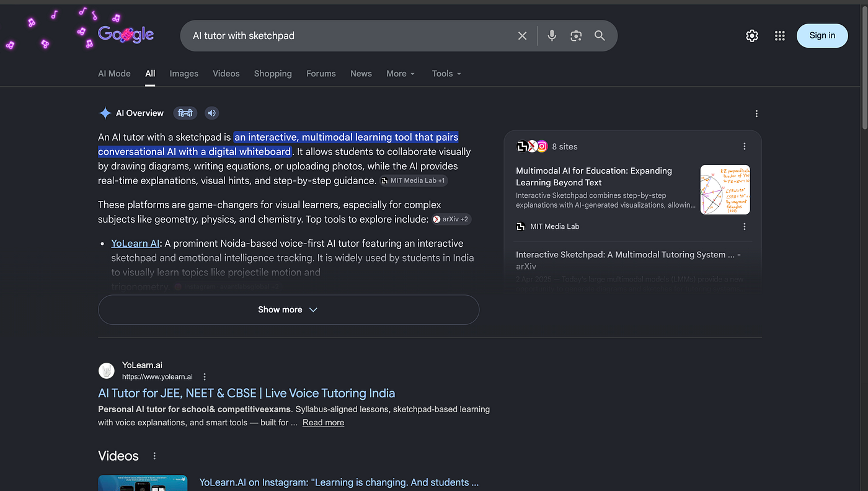The height and width of the screenshot is (491, 868).
Task: Start voice search with the microphone icon
Action: click(552, 36)
